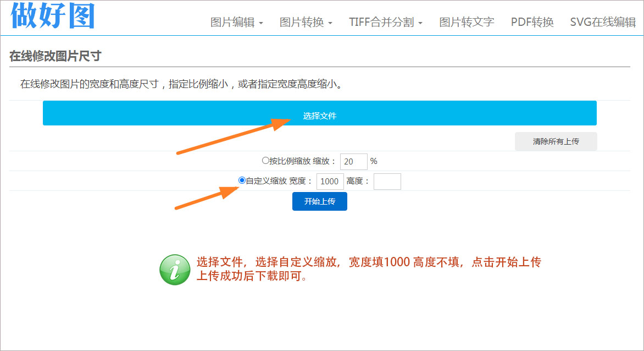Click the red instruction text beside the info icon

(368, 269)
